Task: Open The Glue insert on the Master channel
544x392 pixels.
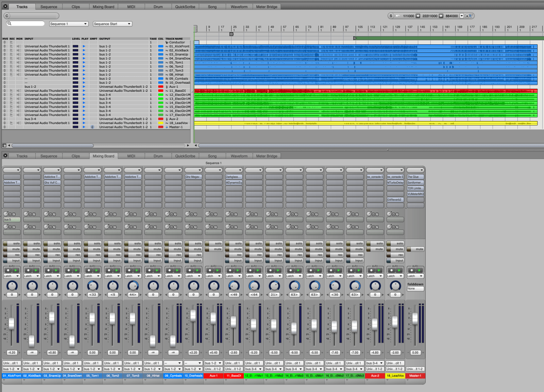Action: 415,176
